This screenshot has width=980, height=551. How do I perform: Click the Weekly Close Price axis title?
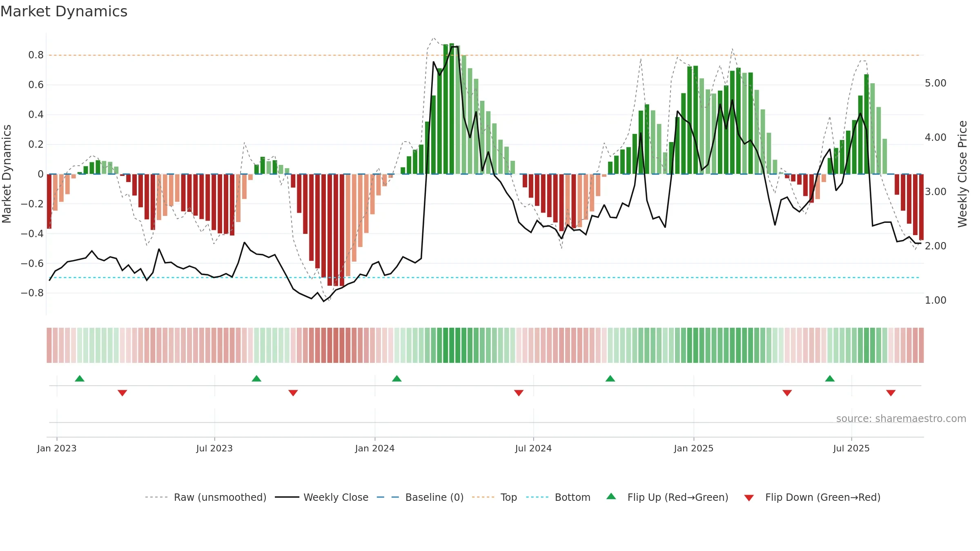click(962, 174)
